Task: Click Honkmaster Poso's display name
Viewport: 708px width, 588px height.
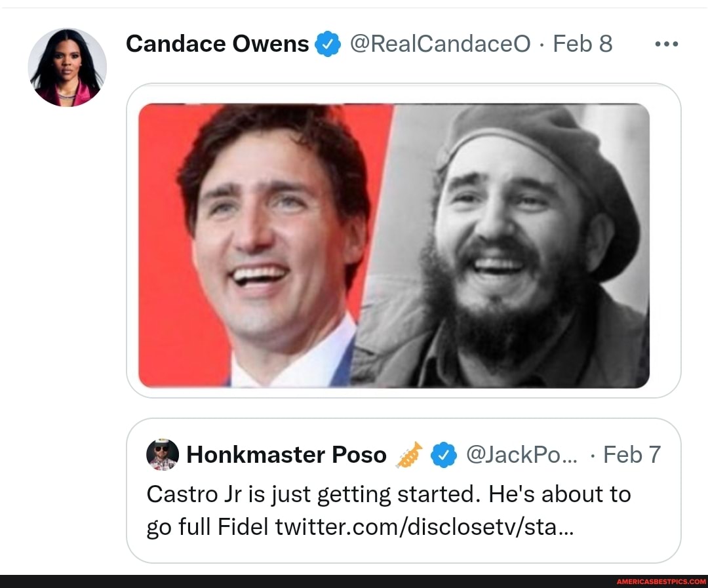Action: [x=285, y=454]
